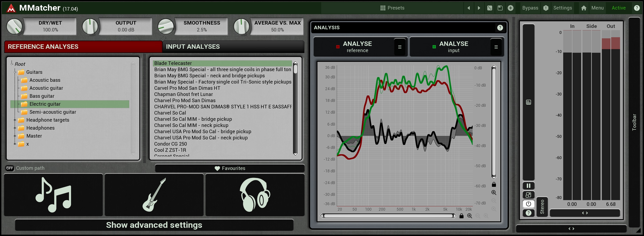
Task: Click the Dry/Wet knob
Action: coord(14,26)
